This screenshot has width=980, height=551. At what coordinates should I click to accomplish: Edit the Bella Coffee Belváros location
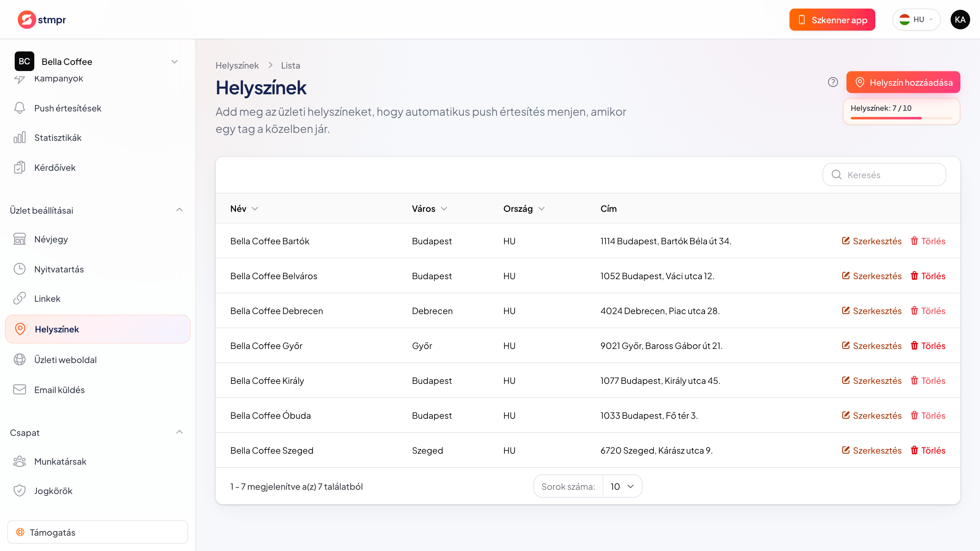click(x=872, y=276)
